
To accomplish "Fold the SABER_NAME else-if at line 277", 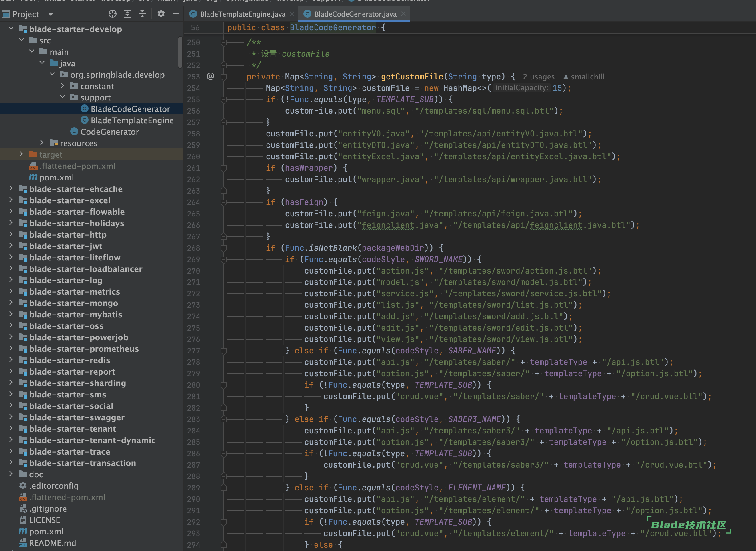I will (224, 351).
